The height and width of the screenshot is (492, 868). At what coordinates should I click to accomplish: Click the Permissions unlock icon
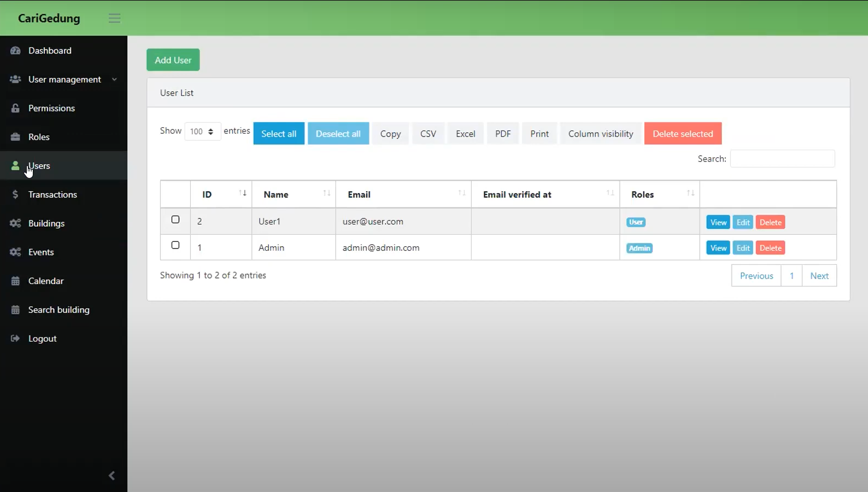15,108
